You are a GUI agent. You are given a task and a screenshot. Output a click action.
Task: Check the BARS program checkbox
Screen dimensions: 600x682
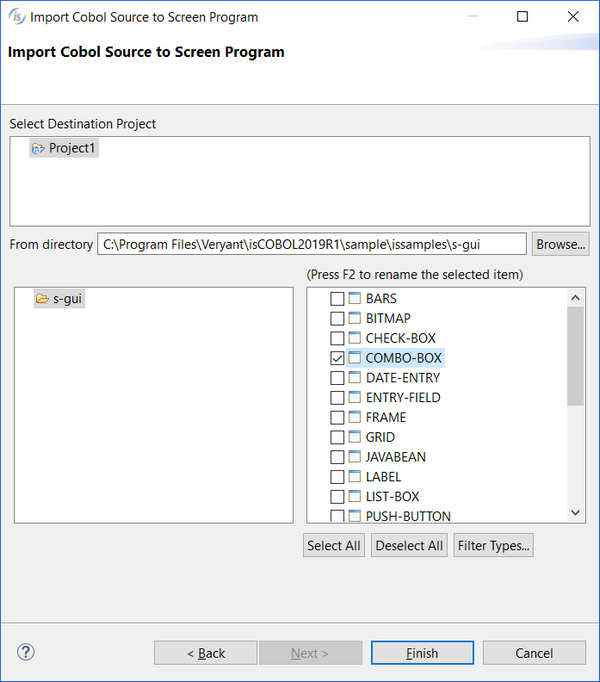pos(337,299)
